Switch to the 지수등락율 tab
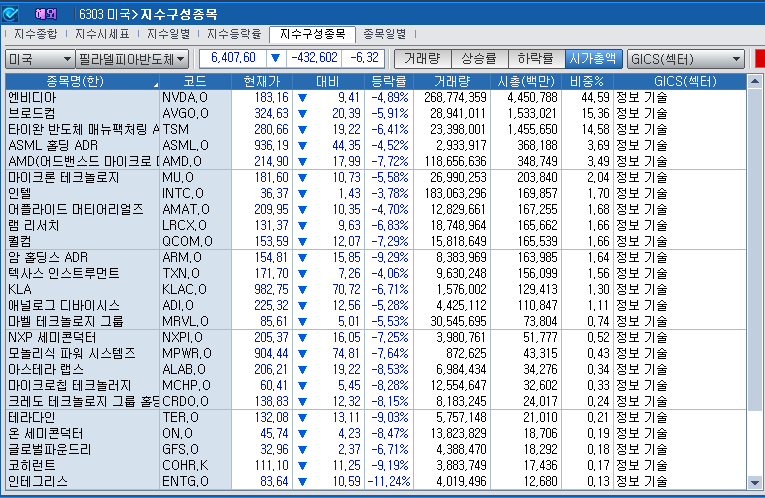The width and height of the screenshot is (765, 498). tap(233, 34)
